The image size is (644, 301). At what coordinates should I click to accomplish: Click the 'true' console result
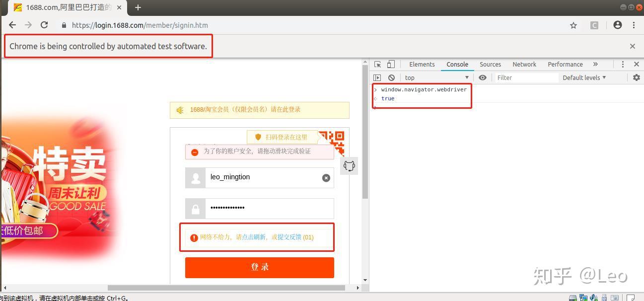click(388, 98)
